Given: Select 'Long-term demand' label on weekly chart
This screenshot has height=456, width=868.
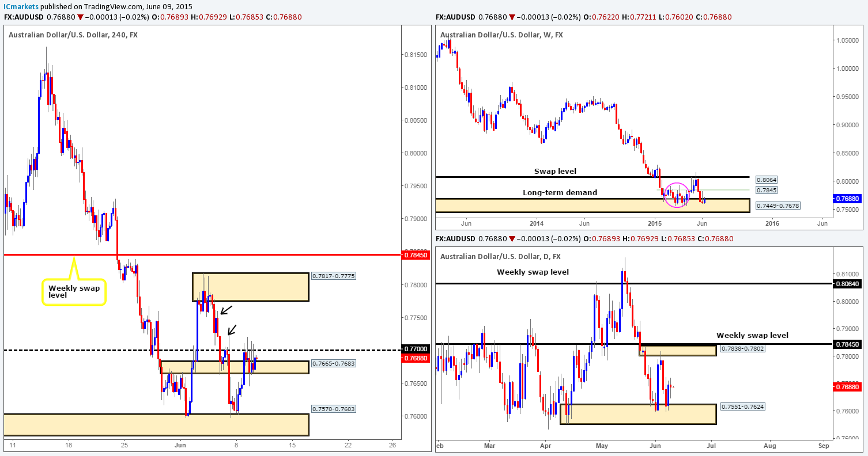Looking at the screenshot, I should 560,192.
